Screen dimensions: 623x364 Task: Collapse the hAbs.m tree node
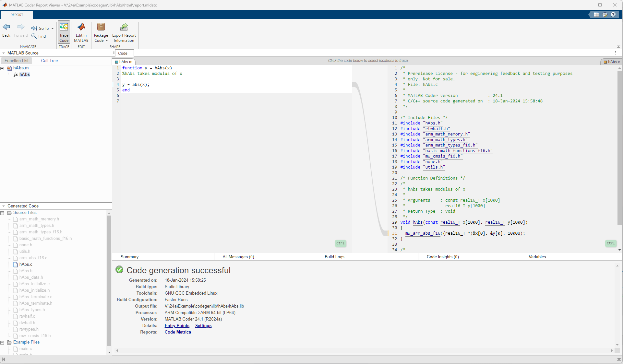(x=3, y=68)
